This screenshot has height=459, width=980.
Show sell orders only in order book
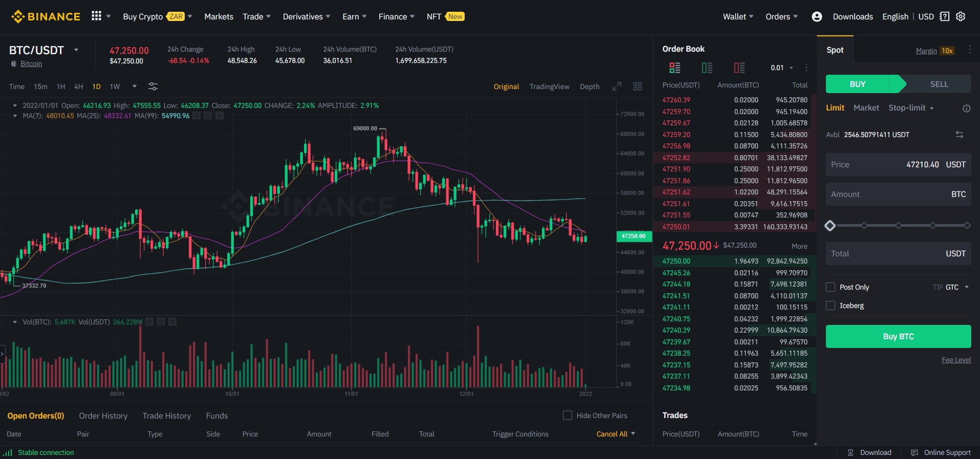[x=739, y=68]
